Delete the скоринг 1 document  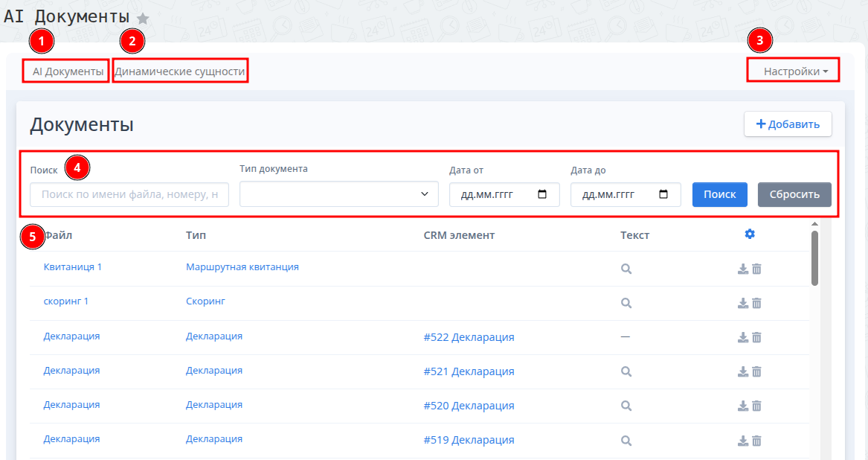(x=756, y=303)
